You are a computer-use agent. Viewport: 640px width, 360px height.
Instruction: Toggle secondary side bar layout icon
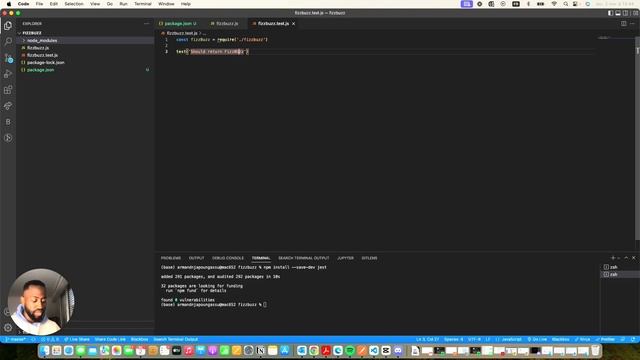coord(625,13)
